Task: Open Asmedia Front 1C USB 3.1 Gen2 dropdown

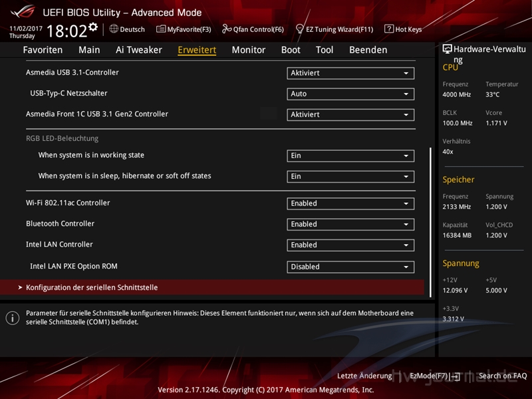Action: click(350, 114)
